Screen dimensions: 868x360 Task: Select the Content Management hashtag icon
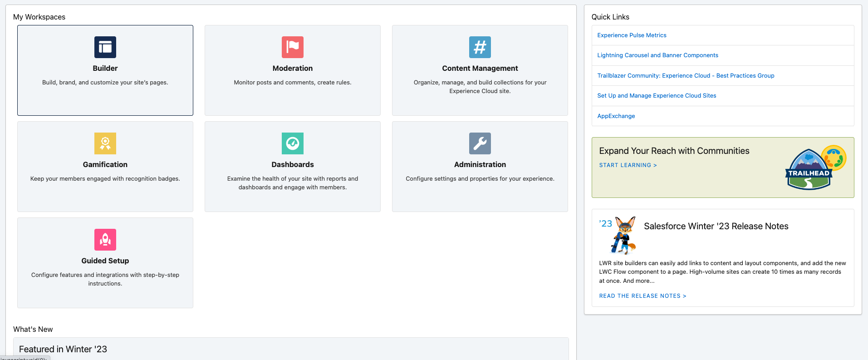coord(480,47)
